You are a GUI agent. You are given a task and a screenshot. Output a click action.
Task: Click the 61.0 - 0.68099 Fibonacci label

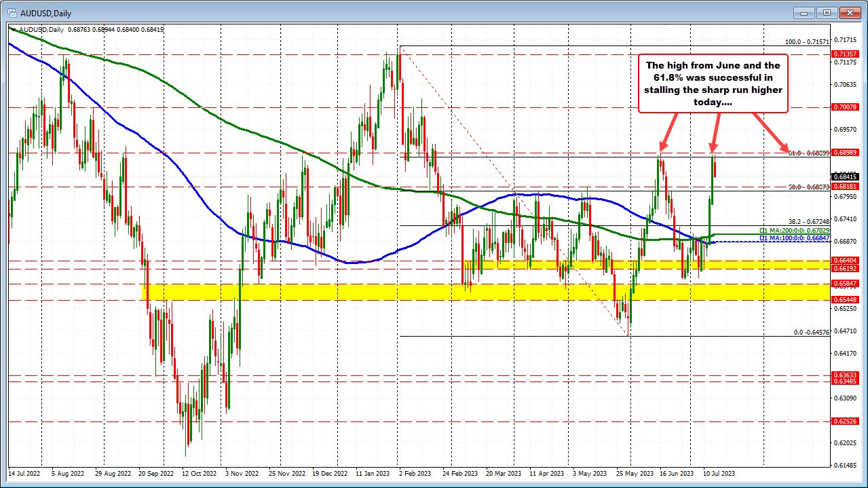tap(808, 154)
